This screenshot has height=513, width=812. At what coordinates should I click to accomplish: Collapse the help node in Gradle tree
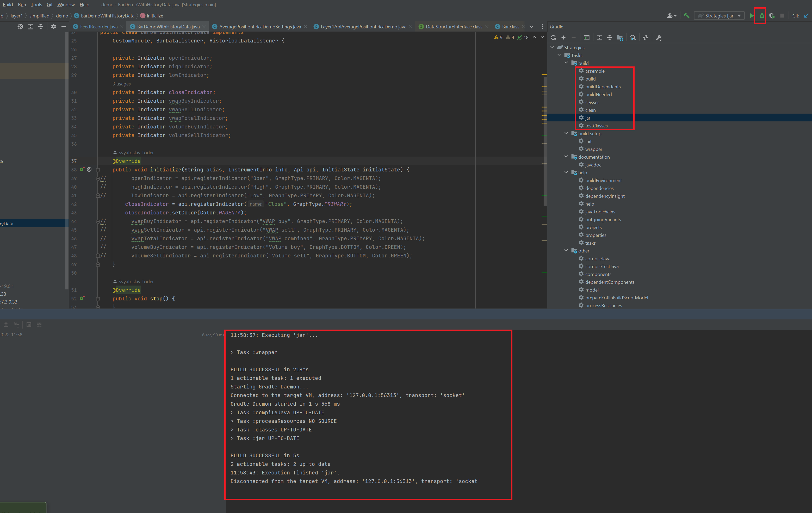(566, 172)
